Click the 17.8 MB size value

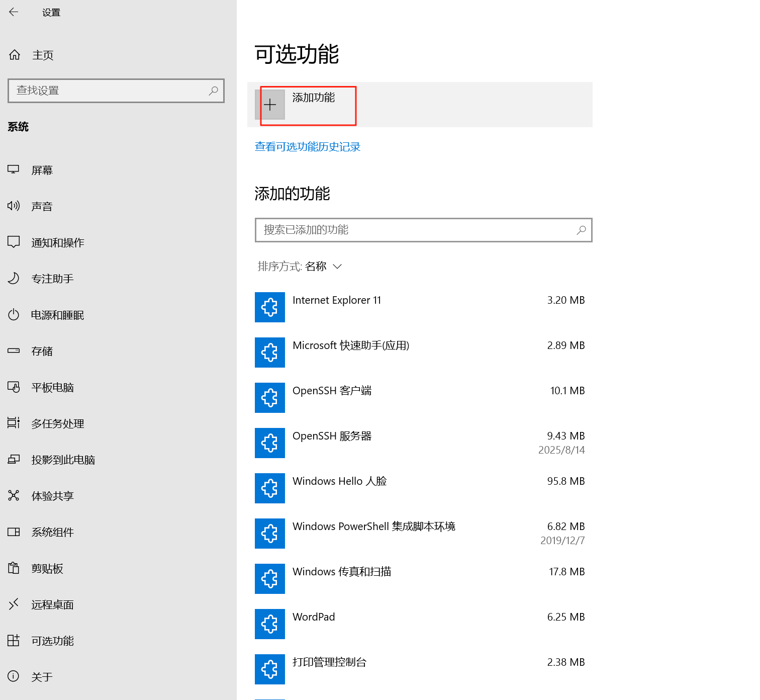567,572
